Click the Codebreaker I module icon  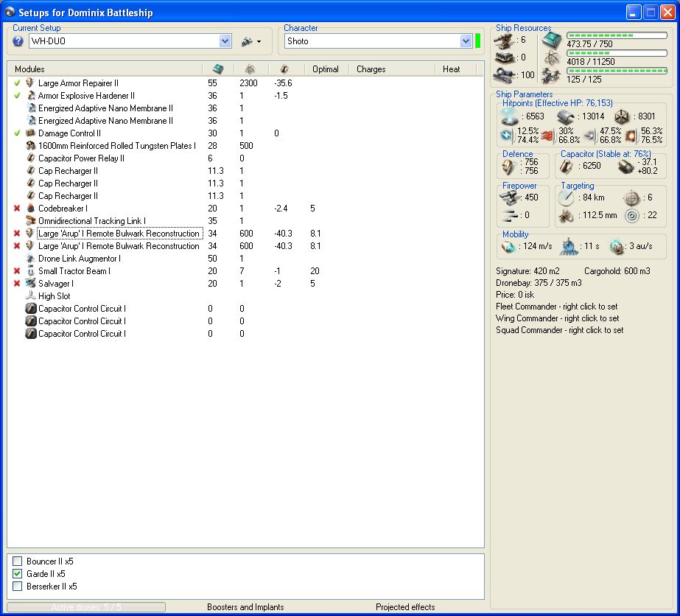(x=30, y=209)
